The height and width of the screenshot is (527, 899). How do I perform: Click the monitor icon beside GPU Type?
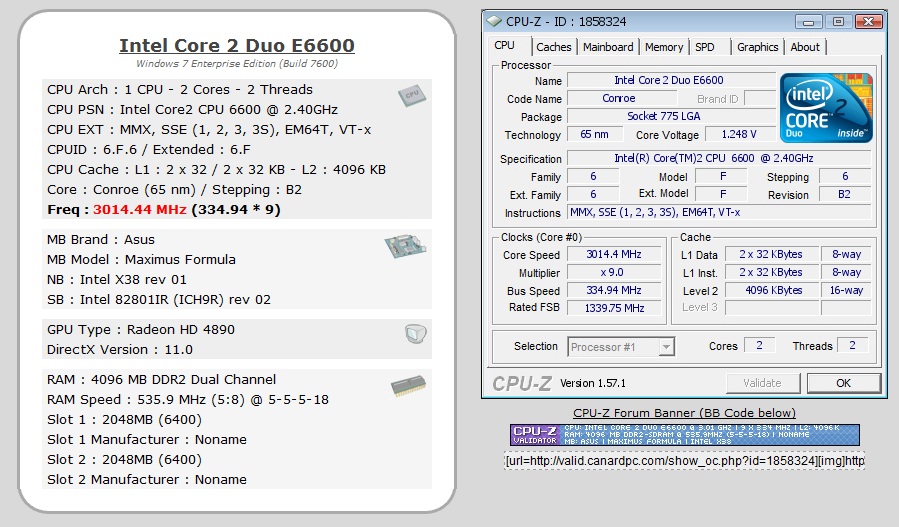[416, 333]
